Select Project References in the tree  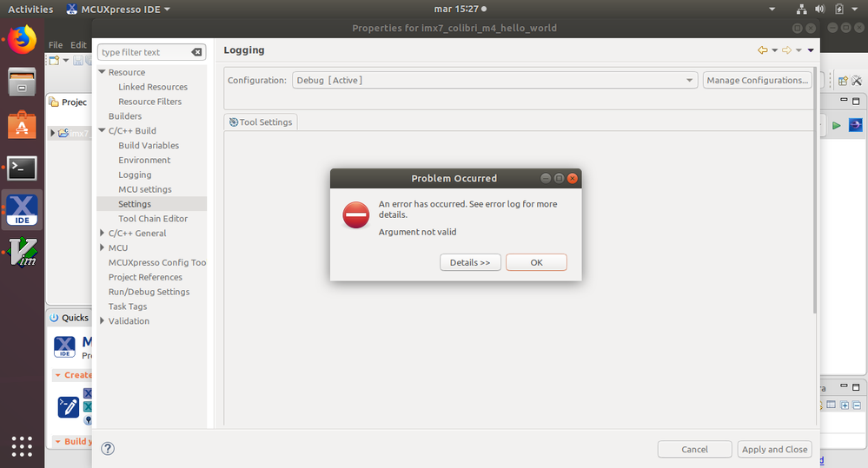145,277
